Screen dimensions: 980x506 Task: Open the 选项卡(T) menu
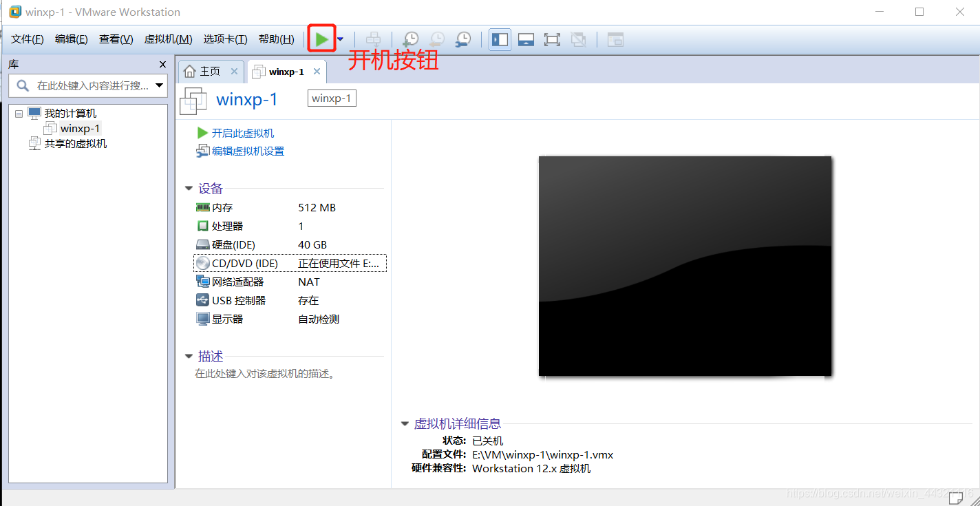tap(225, 39)
